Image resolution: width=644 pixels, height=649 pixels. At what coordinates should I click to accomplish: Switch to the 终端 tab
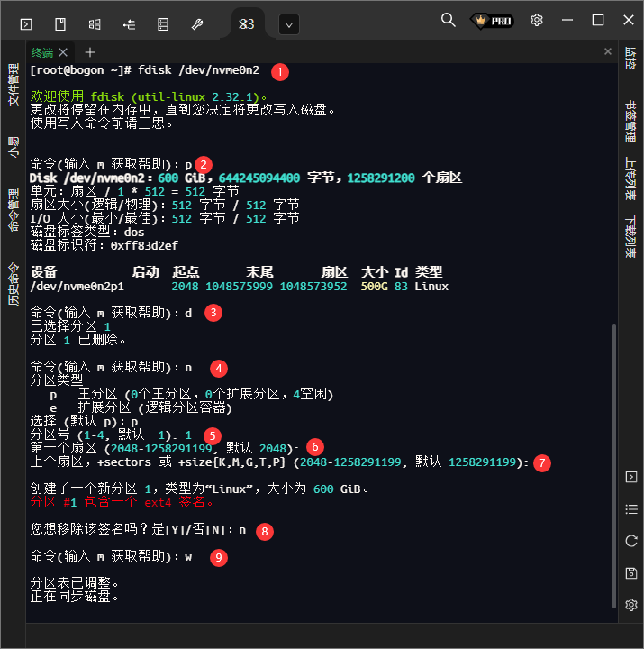pyautogui.click(x=41, y=52)
